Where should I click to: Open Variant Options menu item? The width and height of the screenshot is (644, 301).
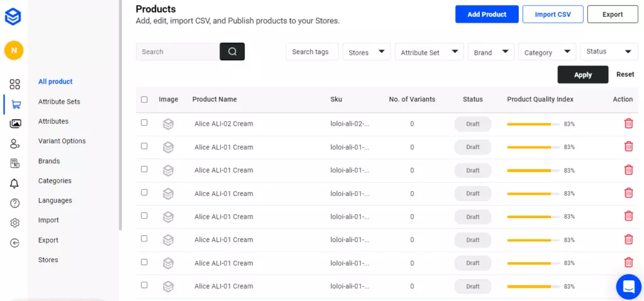[62, 141]
